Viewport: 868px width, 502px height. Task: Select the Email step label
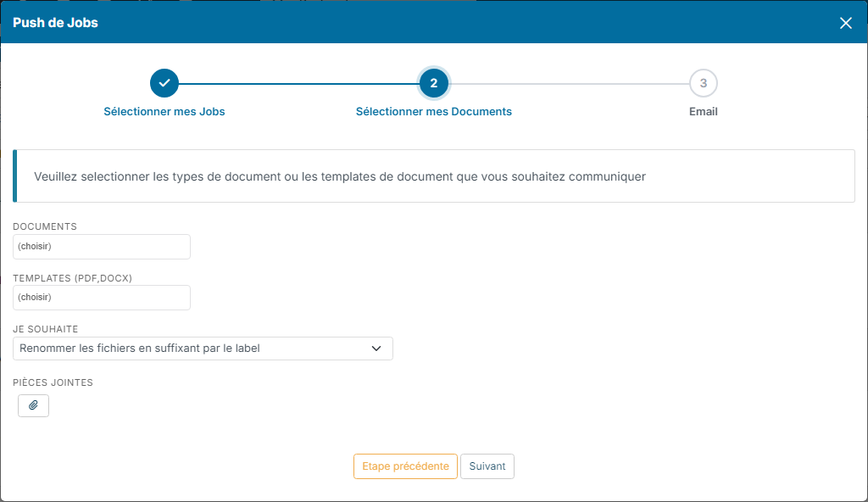703,111
